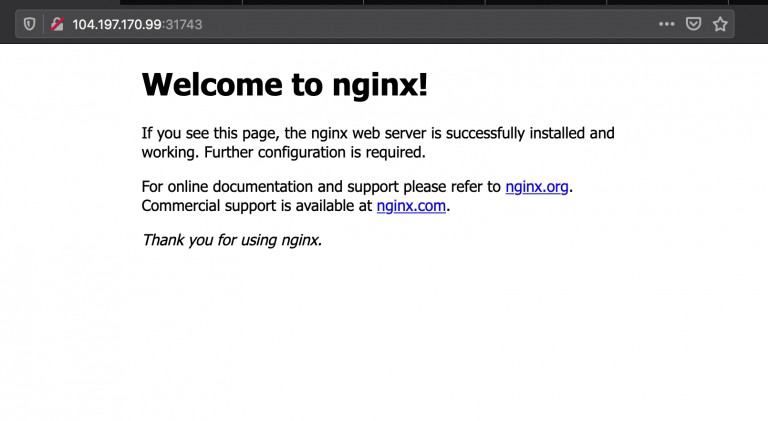
Task: Click the port number 31743 in the URL
Action: [x=184, y=24]
